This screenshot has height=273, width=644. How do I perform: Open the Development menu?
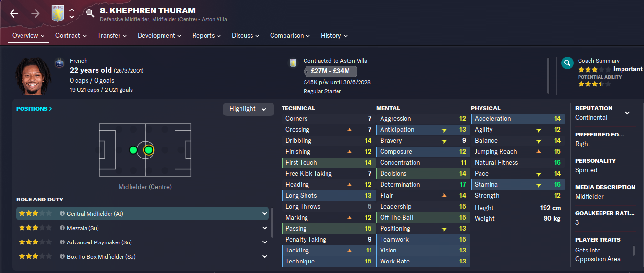(x=160, y=36)
